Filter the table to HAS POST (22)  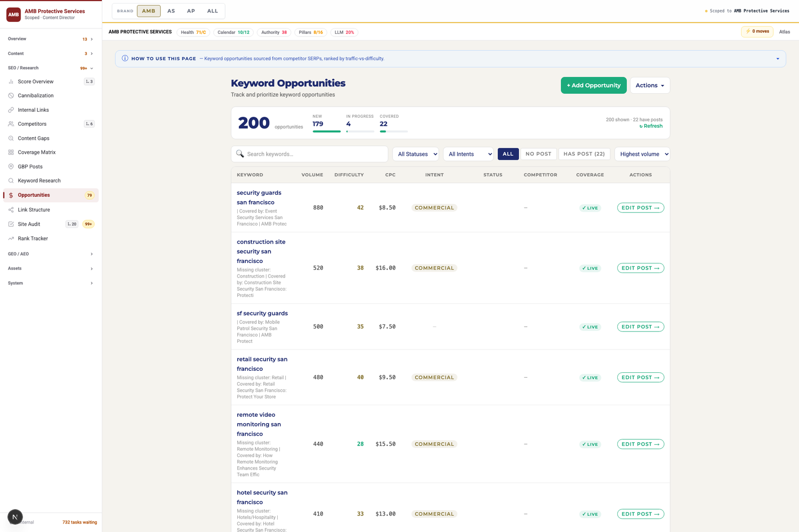click(584, 154)
